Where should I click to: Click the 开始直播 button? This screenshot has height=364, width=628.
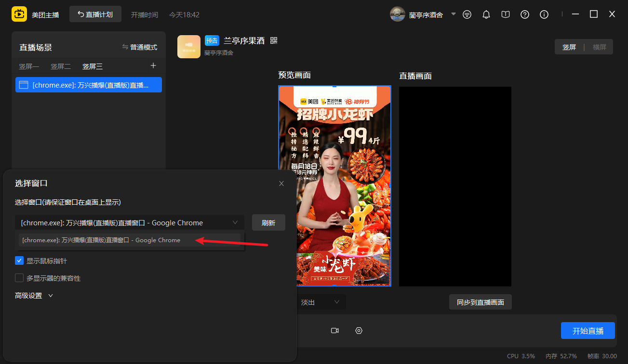pyautogui.click(x=588, y=331)
